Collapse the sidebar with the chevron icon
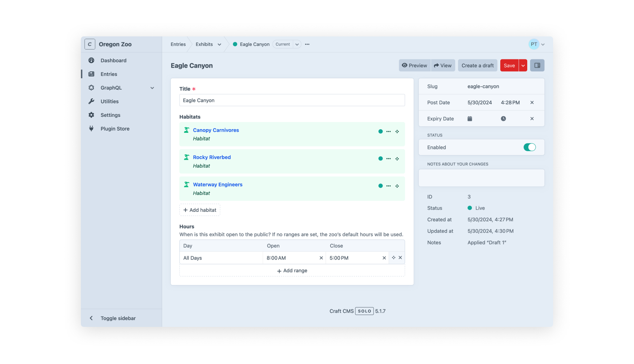 (x=91, y=318)
